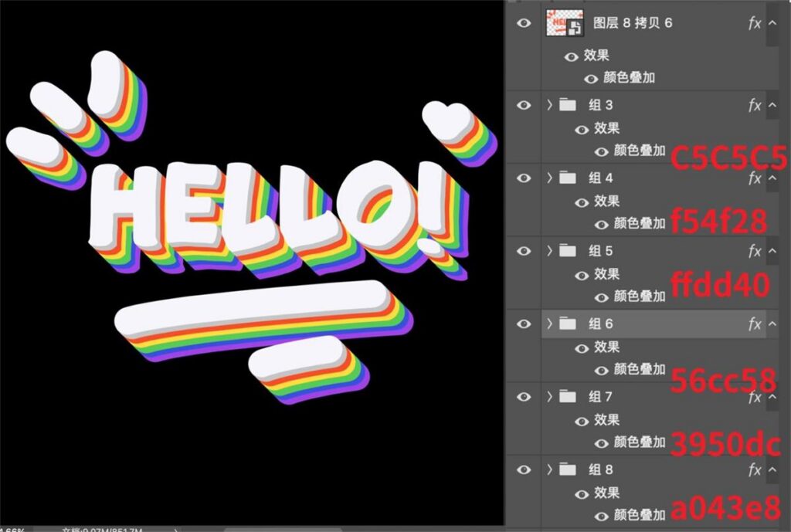Click the folder icon of 组 5

tap(568, 251)
